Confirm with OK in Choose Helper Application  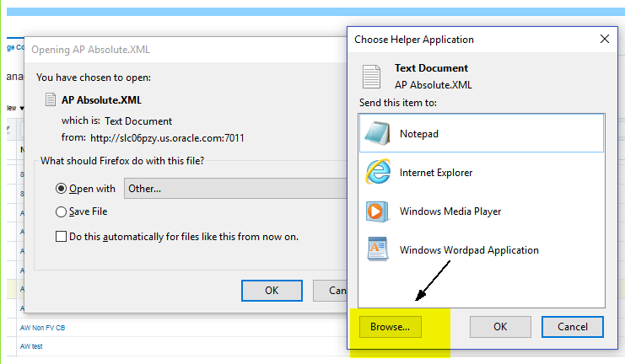point(500,327)
